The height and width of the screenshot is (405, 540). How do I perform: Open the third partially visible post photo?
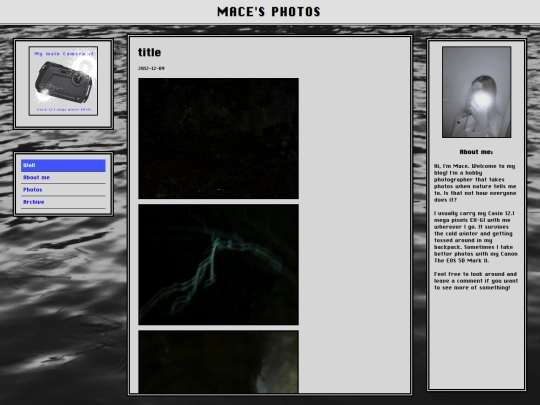pyautogui.click(x=218, y=362)
